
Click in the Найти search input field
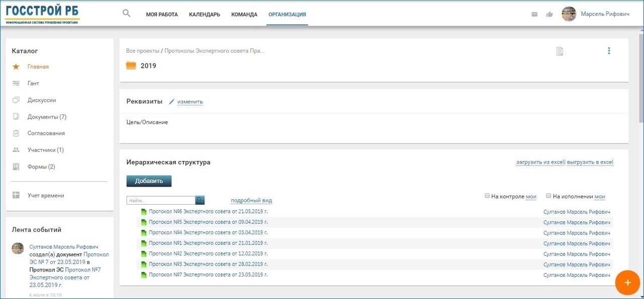[161, 200]
